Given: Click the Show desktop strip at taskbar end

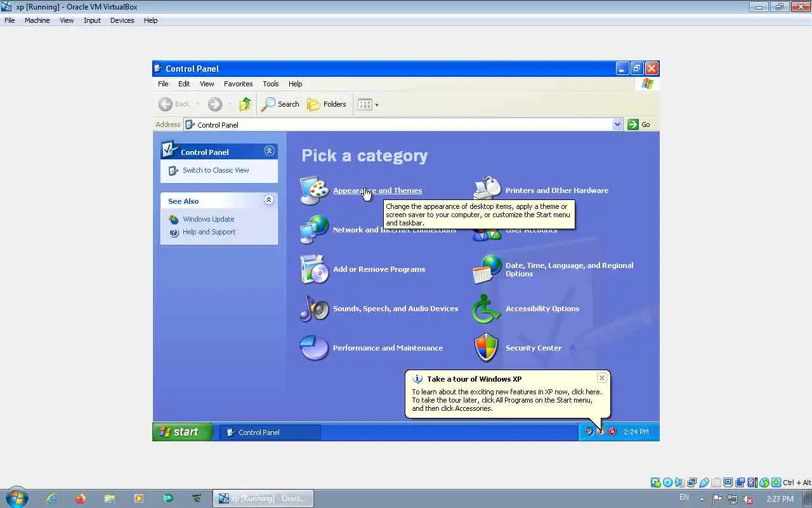Looking at the screenshot, I should point(808,498).
